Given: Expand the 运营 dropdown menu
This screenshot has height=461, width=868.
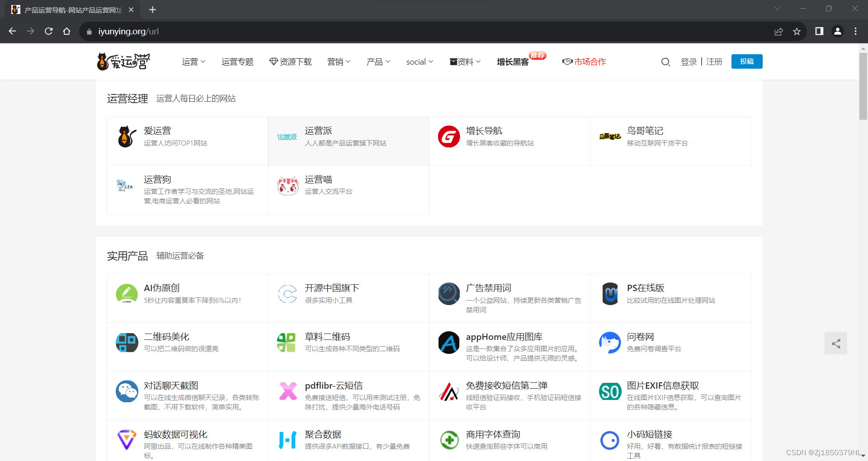Looking at the screenshot, I should [x=193, y=62].
